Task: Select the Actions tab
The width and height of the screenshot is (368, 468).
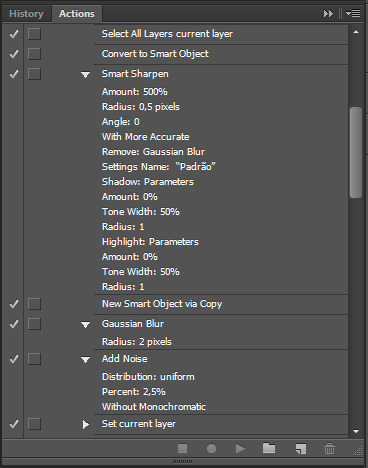Action: (x=77, y=14)
